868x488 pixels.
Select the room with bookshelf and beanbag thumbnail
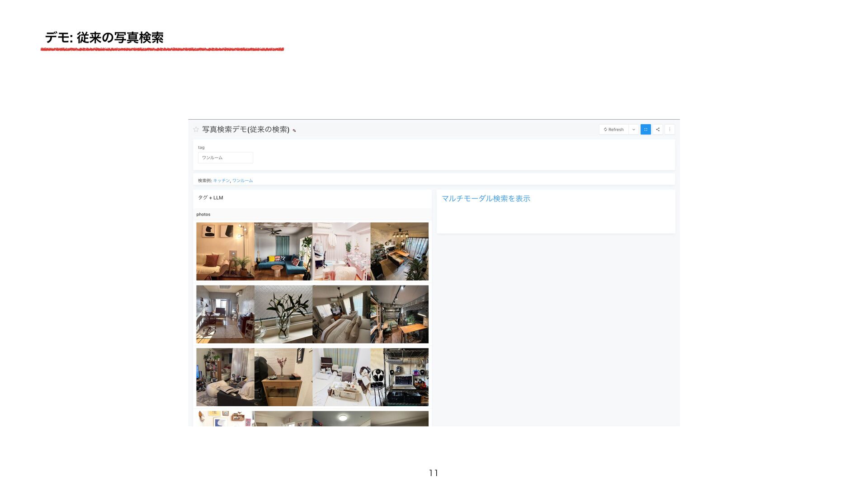pyautogui.click(x=225, y=377)
